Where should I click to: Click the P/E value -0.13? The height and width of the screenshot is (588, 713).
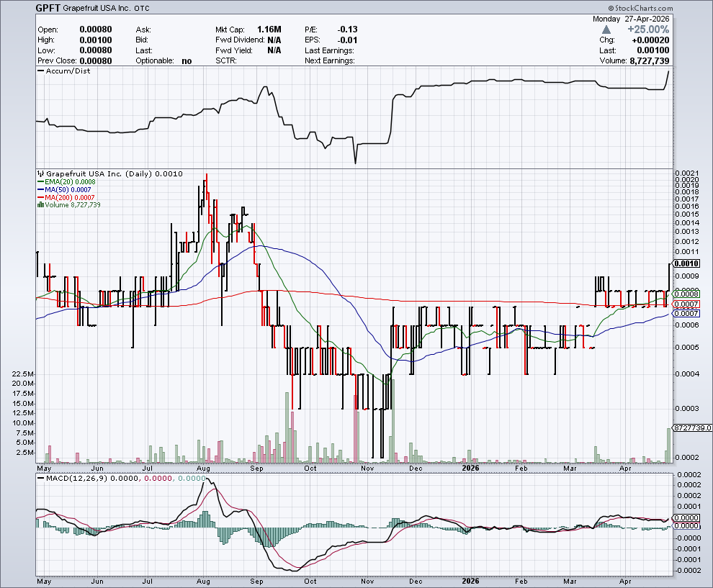click(347, 30)
